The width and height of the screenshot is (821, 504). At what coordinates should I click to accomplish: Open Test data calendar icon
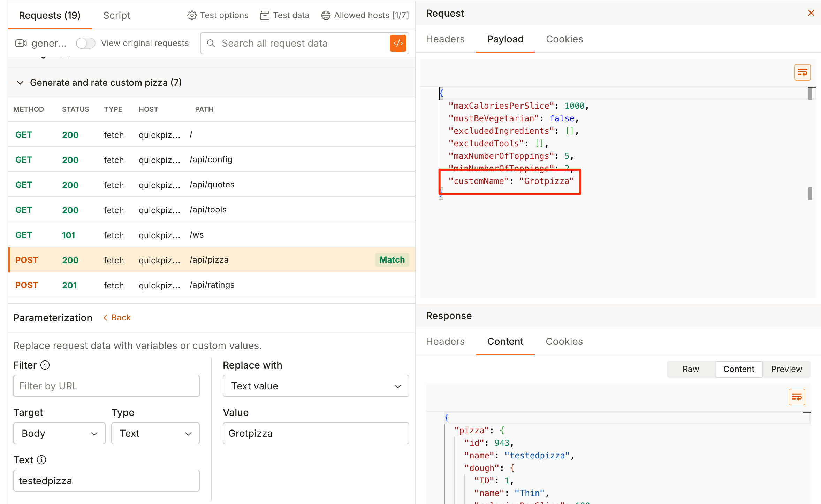(x=265, y=15)
